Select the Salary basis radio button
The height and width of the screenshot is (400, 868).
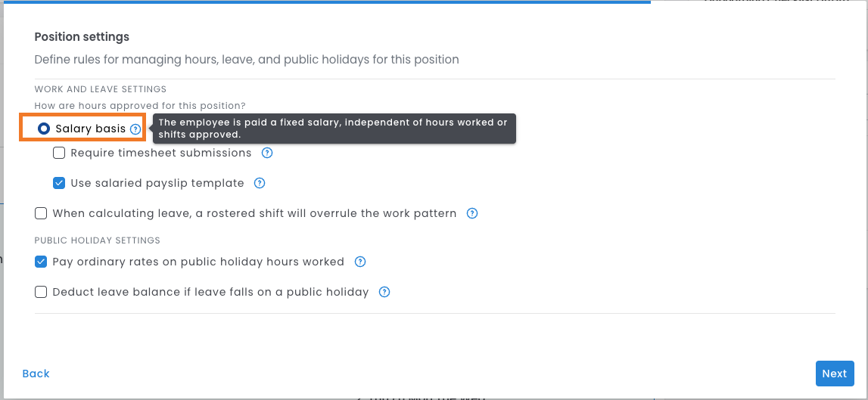tap(44, 129)
